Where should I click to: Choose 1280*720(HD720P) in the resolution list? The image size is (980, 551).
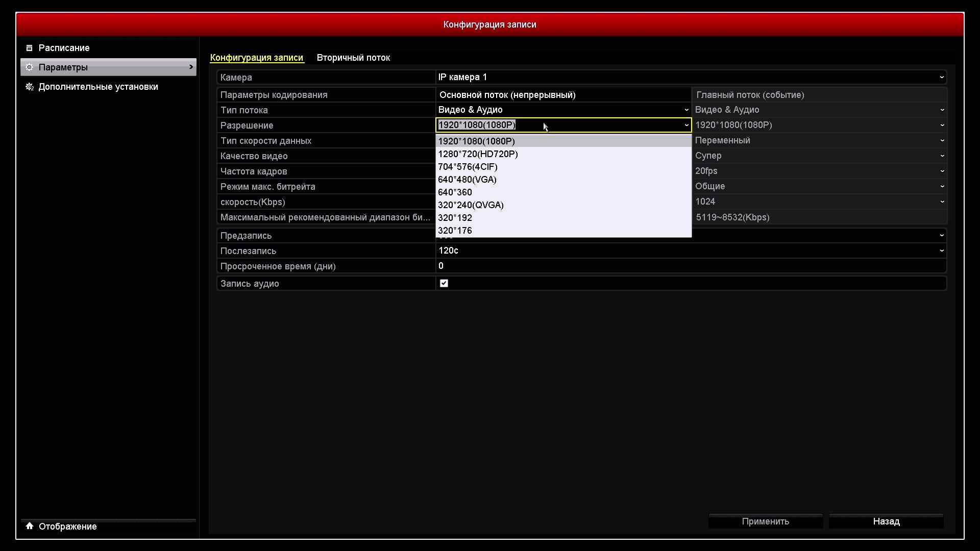tap(563, 154)
